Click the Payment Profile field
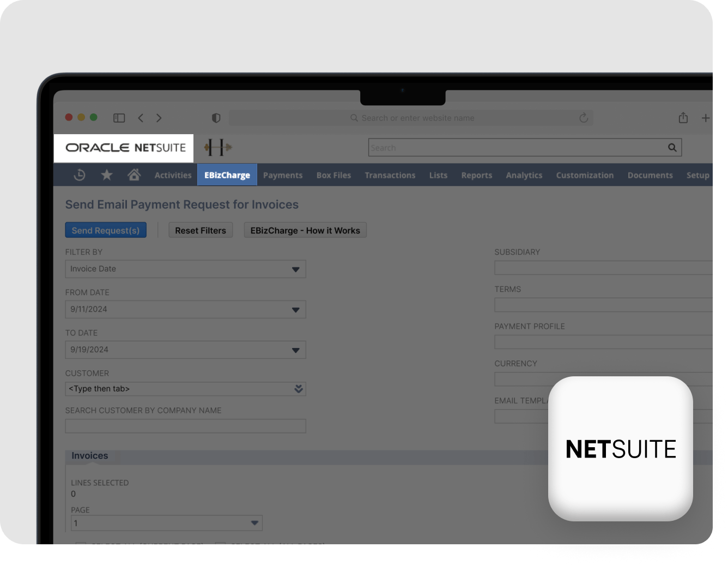Image resolution: width=728 pixels, height=565 pixels. 603,342
